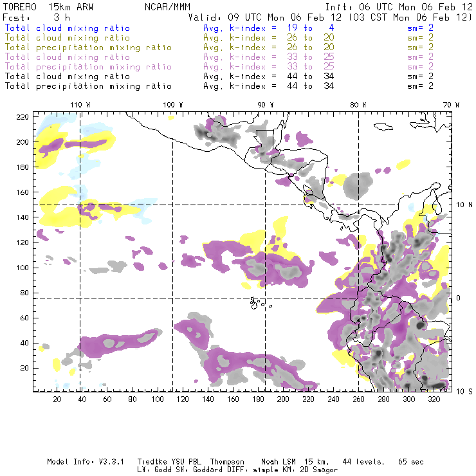Select the '110 W' longitude label
Image resolution: width=476 pixels, height=476 pixels.
tap(80, 105)
